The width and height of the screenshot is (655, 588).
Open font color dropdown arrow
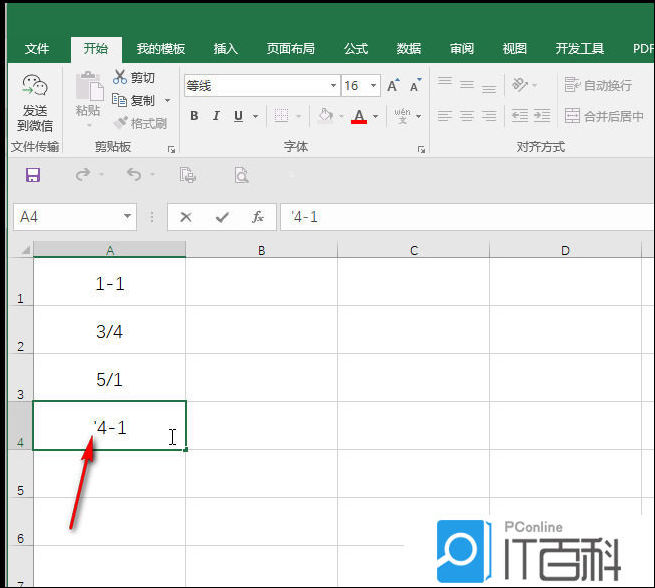click(x=376, y=116)
